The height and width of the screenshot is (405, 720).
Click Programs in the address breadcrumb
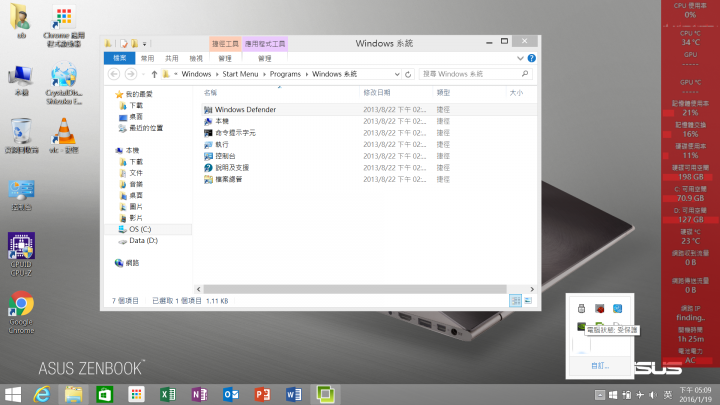pyautogui.click(x=285, y=74)
